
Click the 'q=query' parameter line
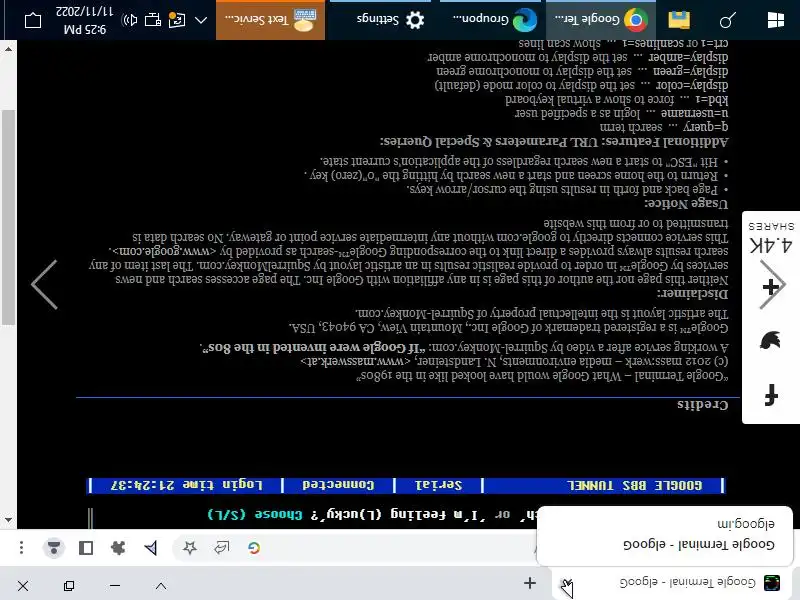[x=664, y=127]
